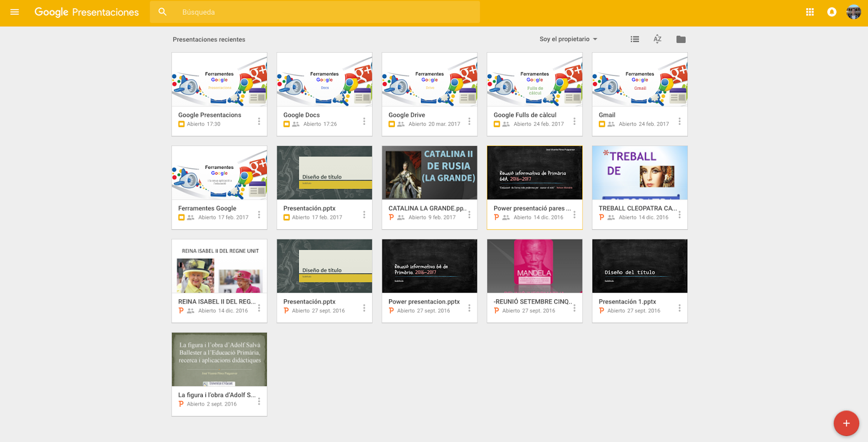The width and height of the screenshot is (868, 442).
Task: Click the 'Google Docs' title text
Action: (x=302, y=115)
